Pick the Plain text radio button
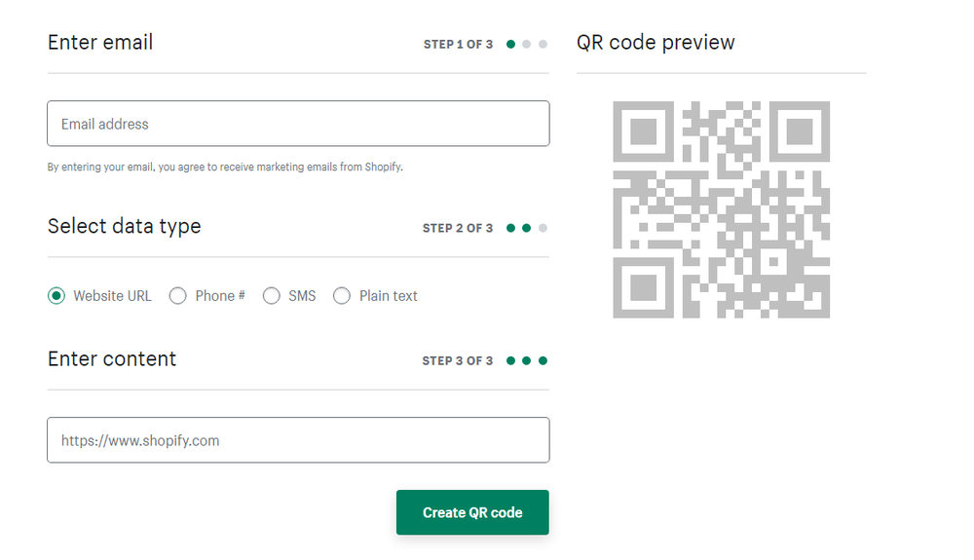Image resolution: width=974 pixels, height=560 pixels. tap(342, 296)
